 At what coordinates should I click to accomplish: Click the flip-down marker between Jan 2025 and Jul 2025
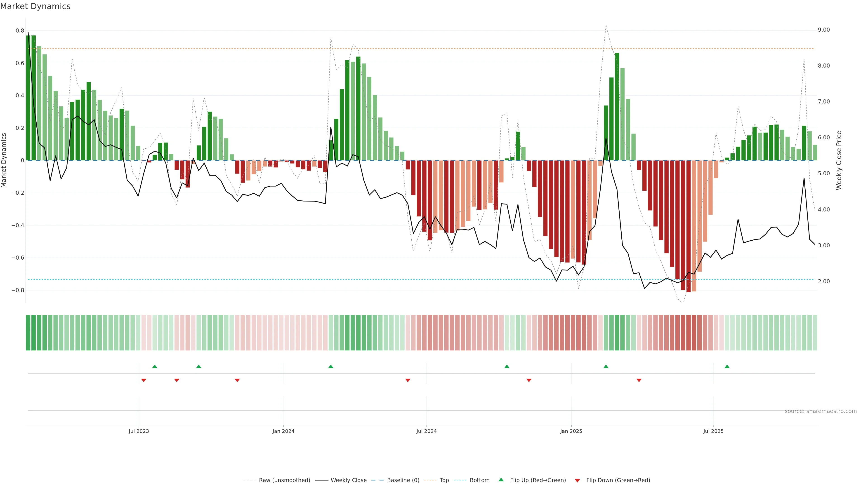639,380
